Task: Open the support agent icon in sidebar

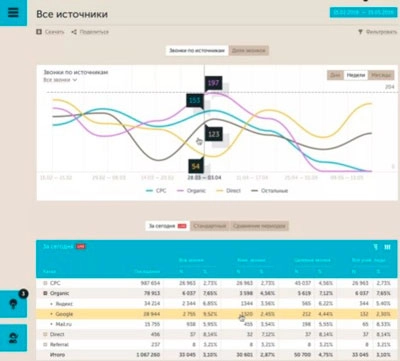Action: tap(13, 338)
